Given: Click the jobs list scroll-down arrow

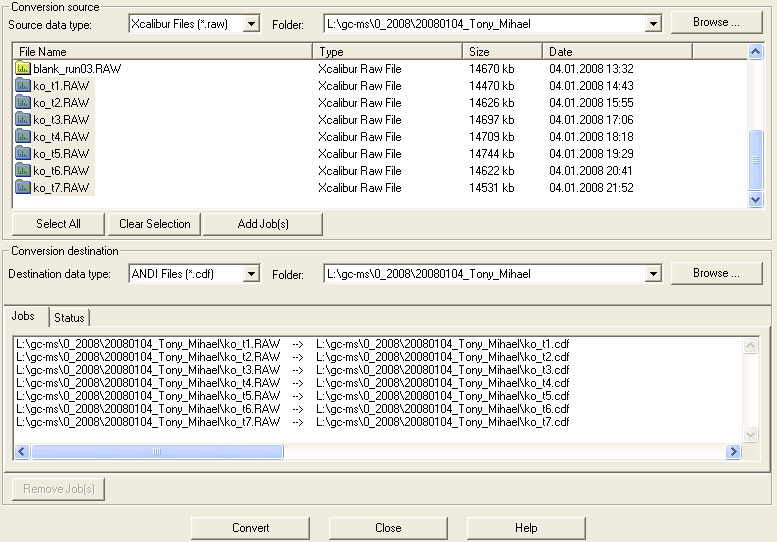Looking at the screenshot, I should coord(750,434).
